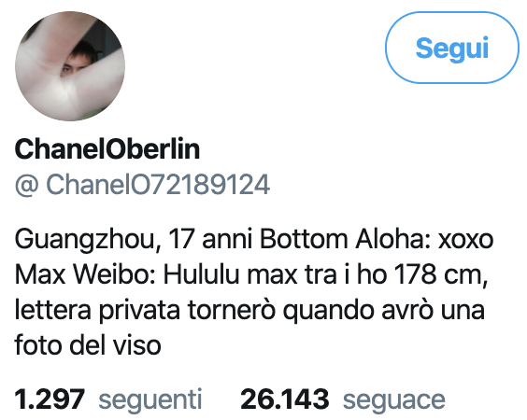Click the text xoxo in the bio
This screenshot has height=420, width=527.
(466, 241)
